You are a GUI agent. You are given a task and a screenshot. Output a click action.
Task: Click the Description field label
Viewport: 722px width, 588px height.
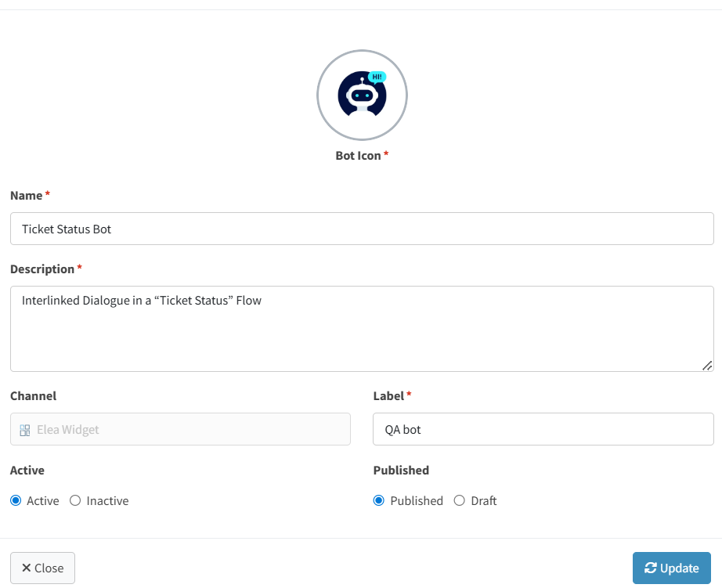[42, 269]
